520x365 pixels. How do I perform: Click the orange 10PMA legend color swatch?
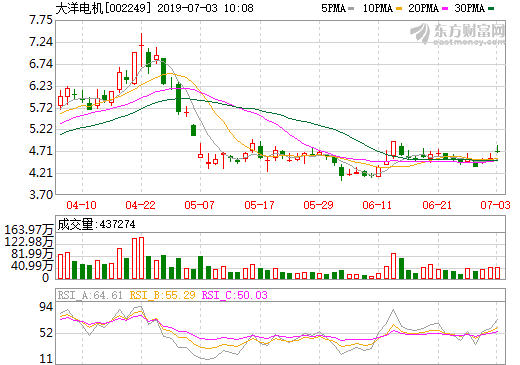pos(399,9)
